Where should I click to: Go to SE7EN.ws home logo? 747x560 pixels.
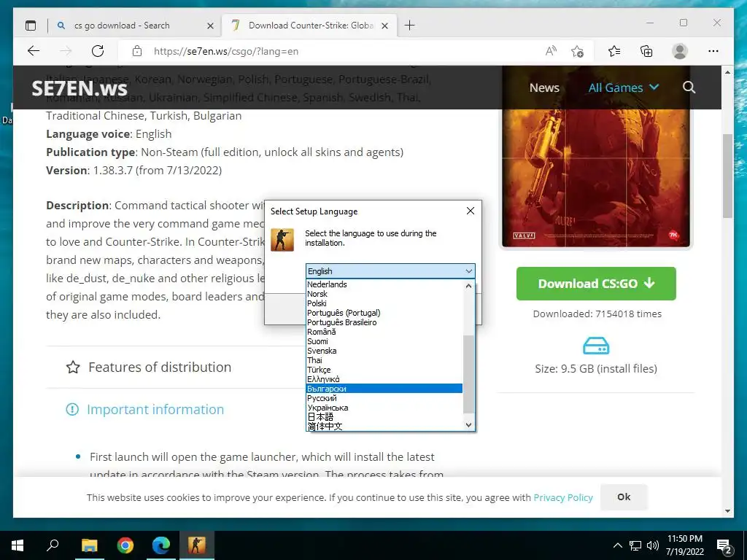tap(80, 88)
